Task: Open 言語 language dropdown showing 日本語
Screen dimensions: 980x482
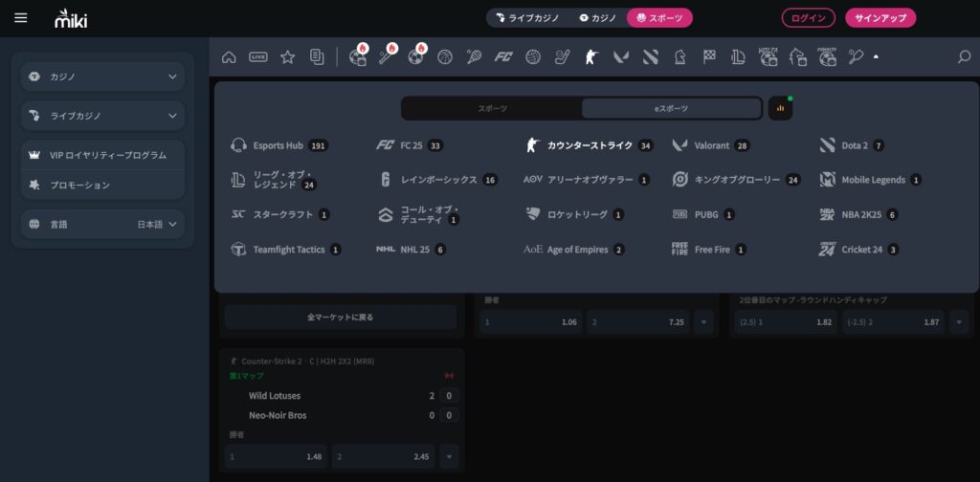Action: tap(103, 224)
